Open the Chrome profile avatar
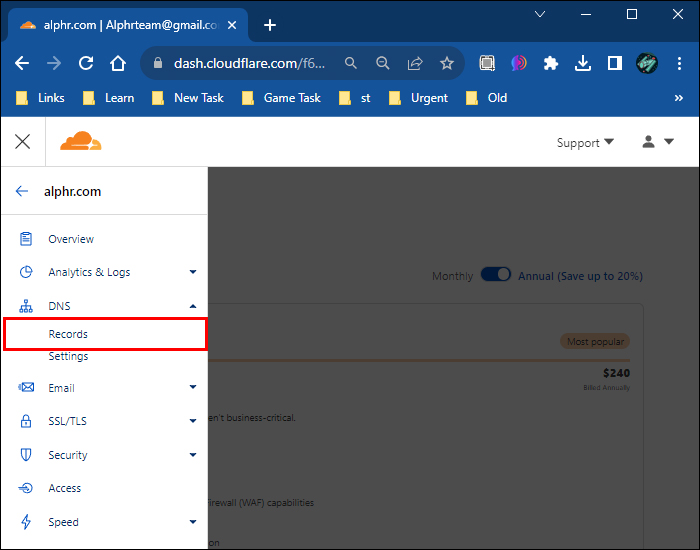This screenshot has height=550, width=700. coord(647,63)
